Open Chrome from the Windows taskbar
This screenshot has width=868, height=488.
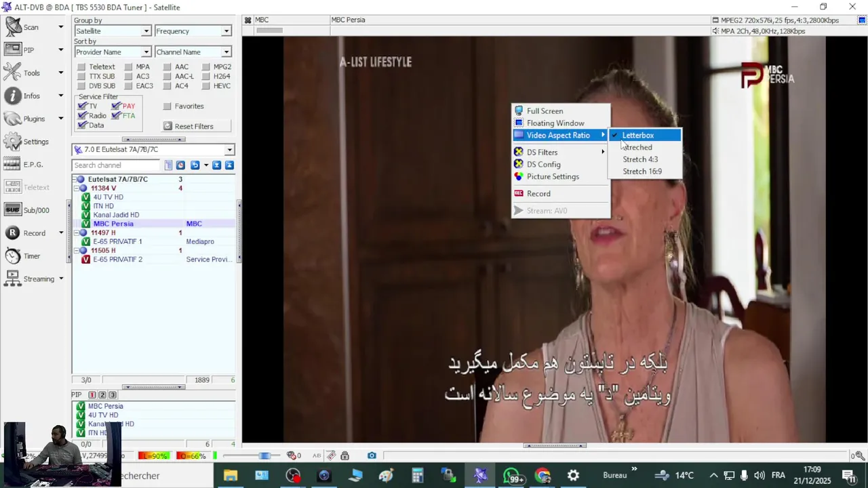point(542,476)
